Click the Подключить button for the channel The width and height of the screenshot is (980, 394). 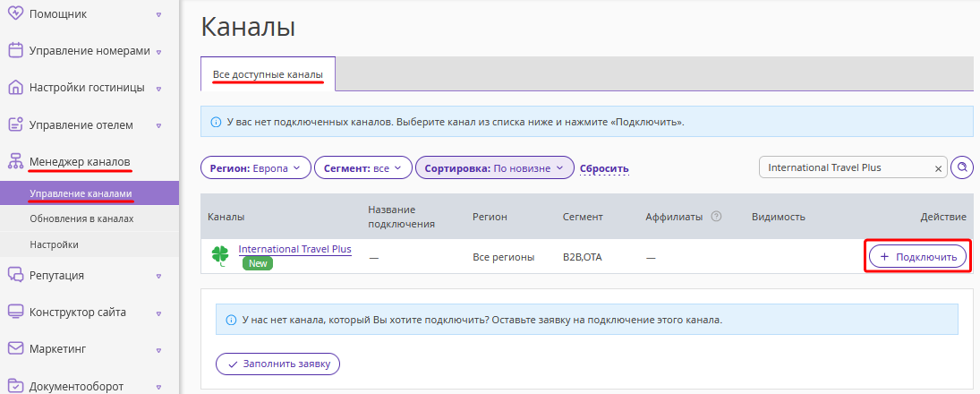(x=917, y=256)
